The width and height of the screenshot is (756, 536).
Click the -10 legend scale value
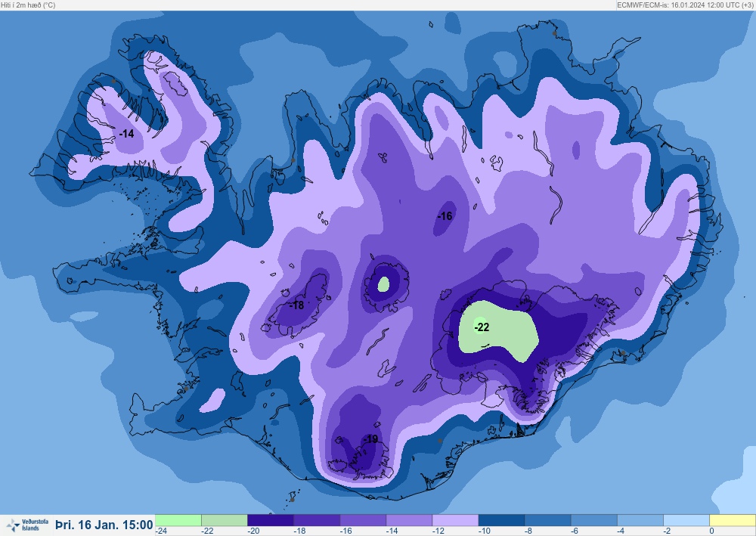click(485, 531)
